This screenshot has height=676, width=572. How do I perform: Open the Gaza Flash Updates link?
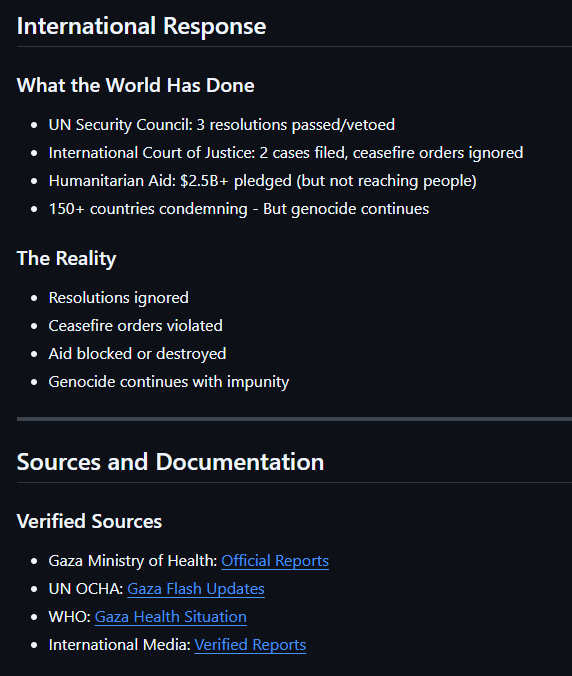click(x=196, y=588)
